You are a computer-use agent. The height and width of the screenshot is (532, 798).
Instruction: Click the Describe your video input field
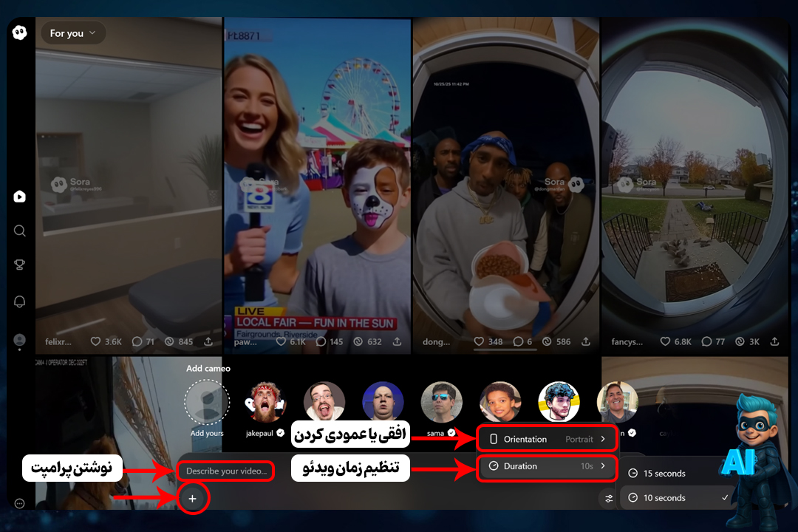point(225,471)
